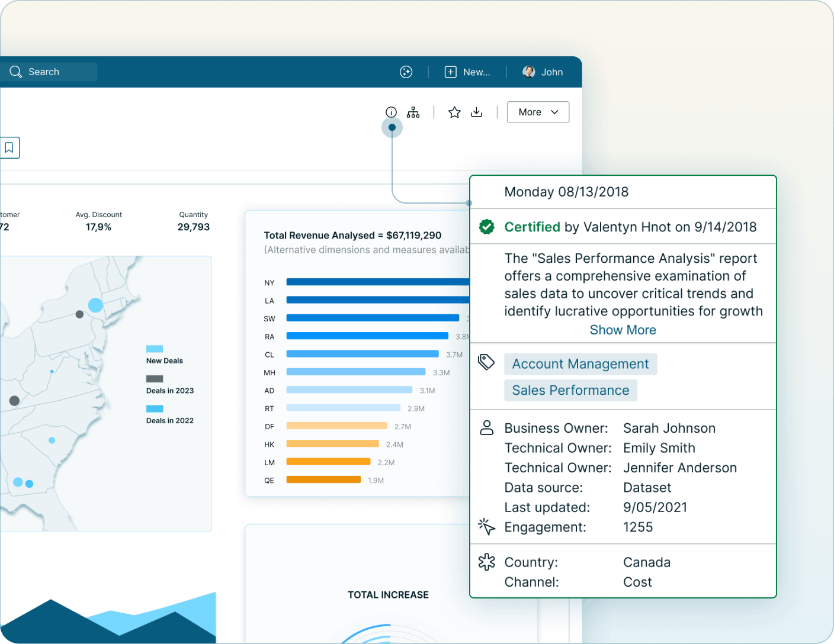Toggle the bookmark on the left panel
The width and height of the screenshot is (834, 644).
click(8, 147)
